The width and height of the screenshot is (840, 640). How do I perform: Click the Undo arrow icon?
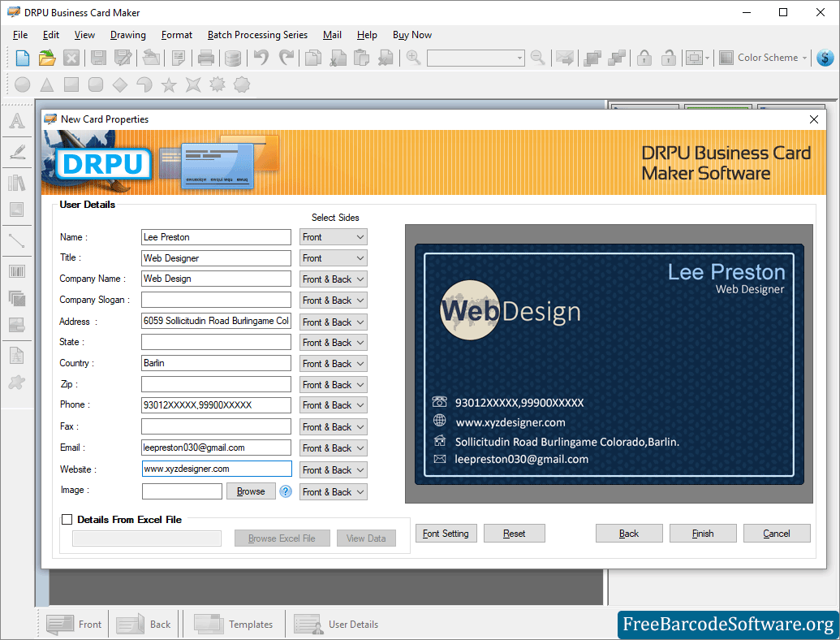click(x=261, y=58)
